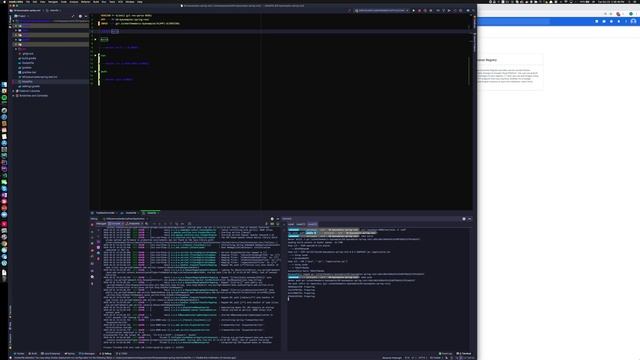Open the File menu
This screenshot has height=360, width=640.
point(28,2)
